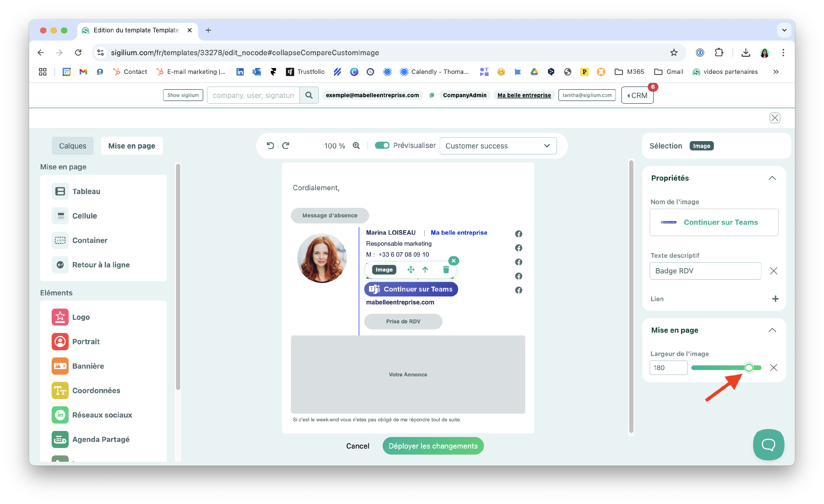The image size is (824, 504).
Task: Click Déployer les changements button
Action: 433,446
